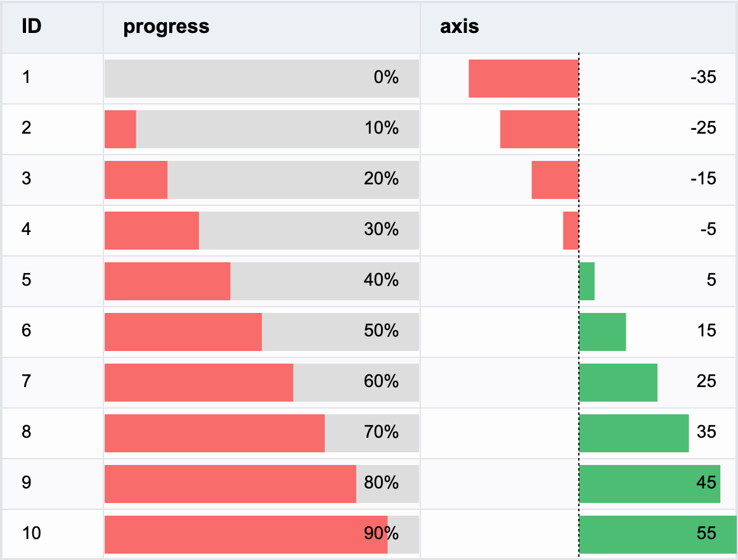The image size is (738, 560).
Task: Select the 10% progress bar
Action: point(262,129)
